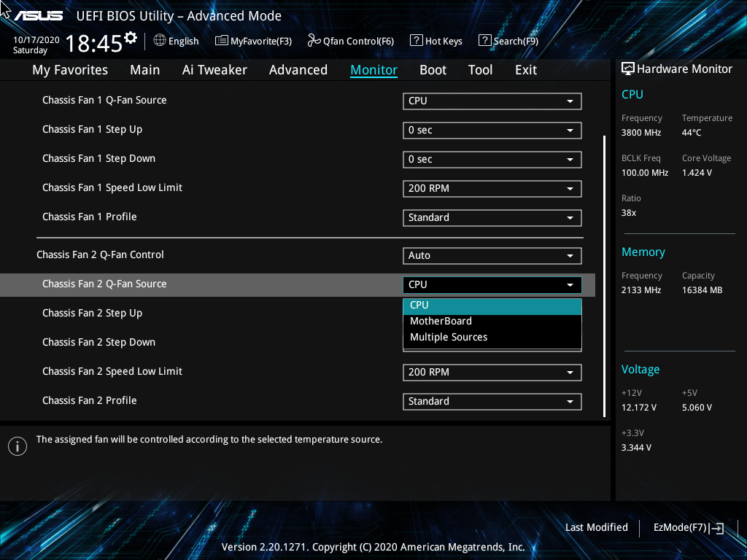Click BCLK Freq value 100.00 MHz
747x560 pixels.
(645, 173)
